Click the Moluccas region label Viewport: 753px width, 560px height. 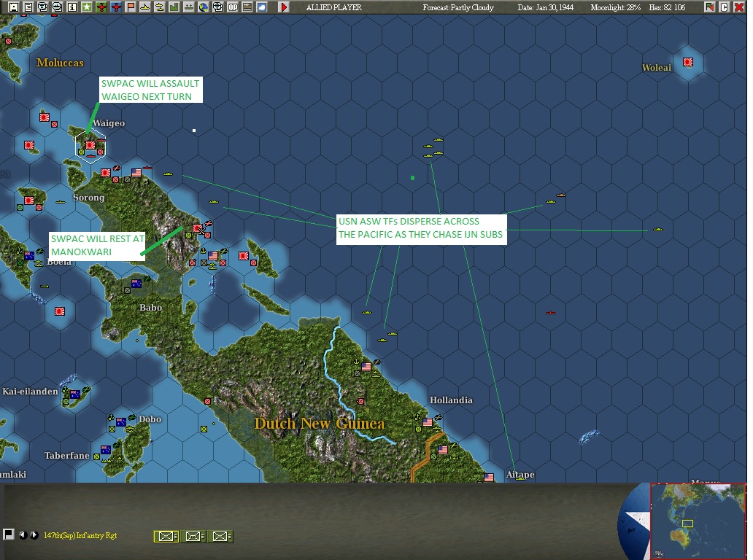coord(60,63)
